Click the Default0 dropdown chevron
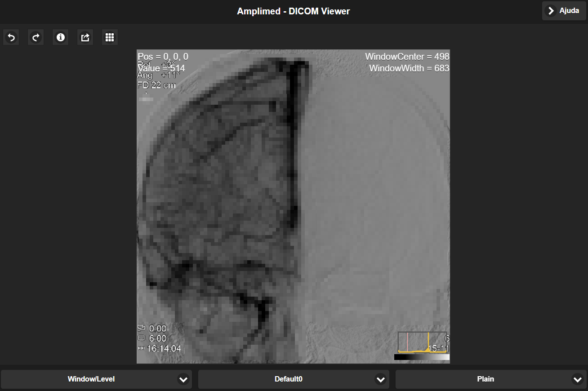This screenshot has width=588, height=391. pos(380,379)
